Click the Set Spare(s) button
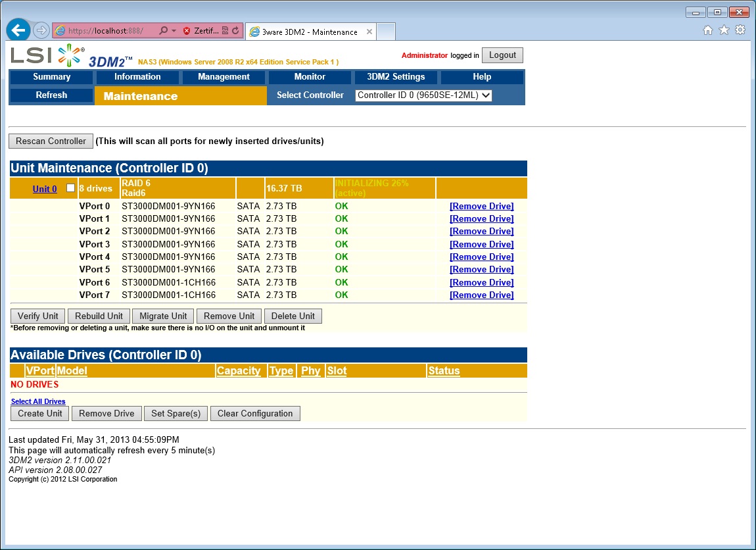 [176, 413]
